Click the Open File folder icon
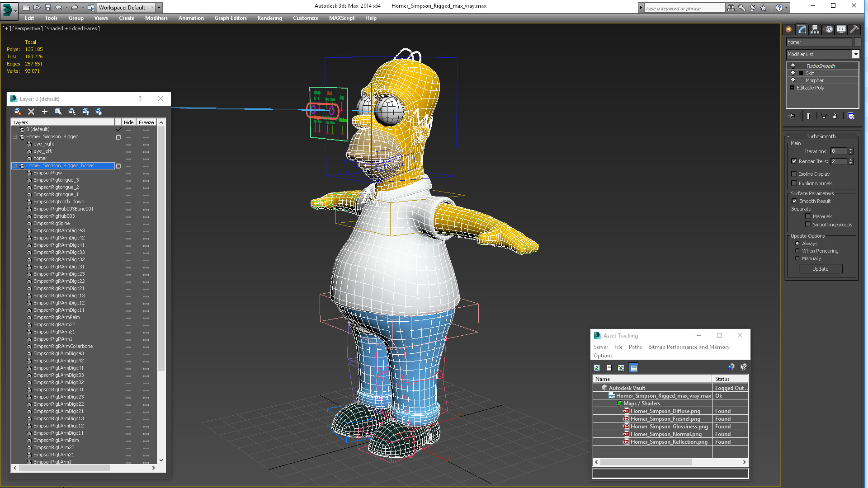 tap(37, 7)
